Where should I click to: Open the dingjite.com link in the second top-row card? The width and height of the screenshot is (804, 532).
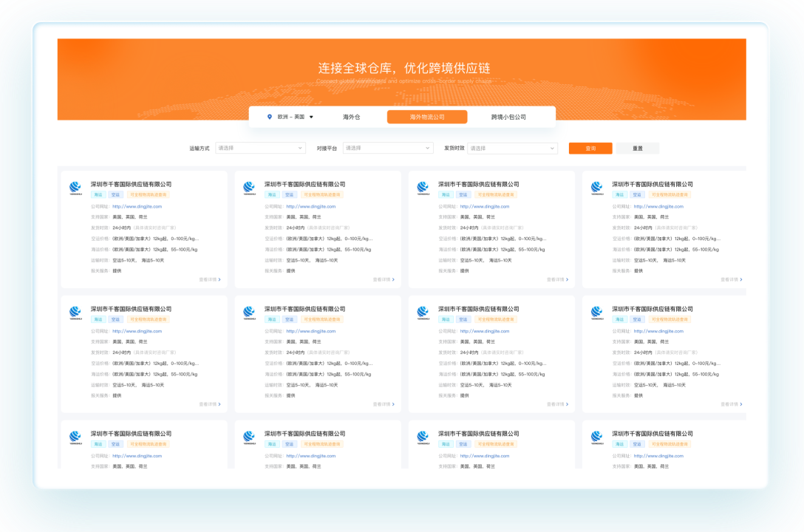[x=311, y=207]
